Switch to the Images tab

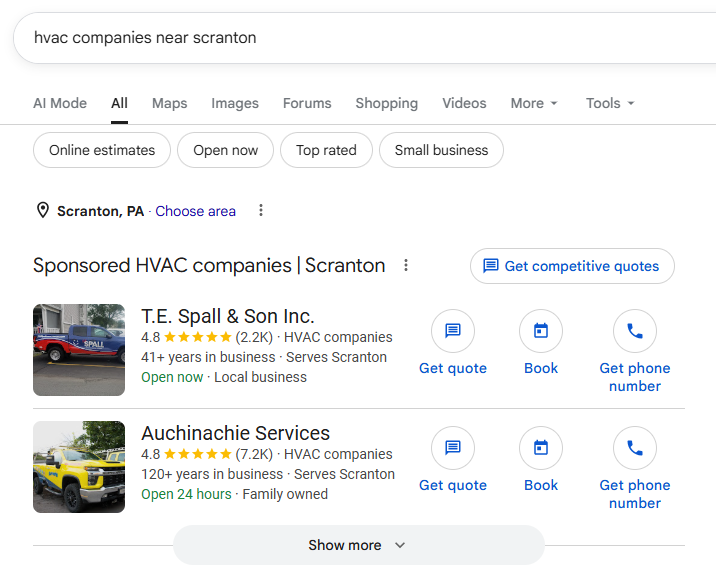click(x=235, y=103)
